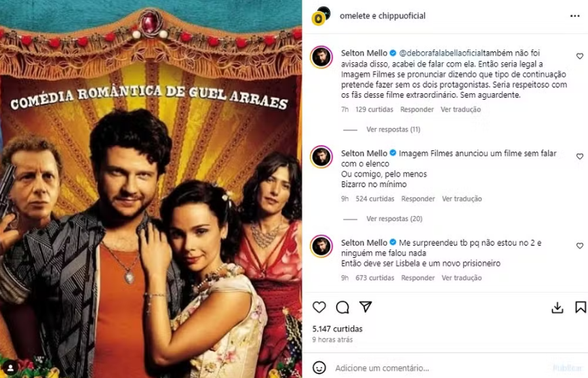This screenshot has height=378, width=588.
Task: Click 'Ver tradução' on the 673 curtidas comment
Action: click(x=461, y=278)
